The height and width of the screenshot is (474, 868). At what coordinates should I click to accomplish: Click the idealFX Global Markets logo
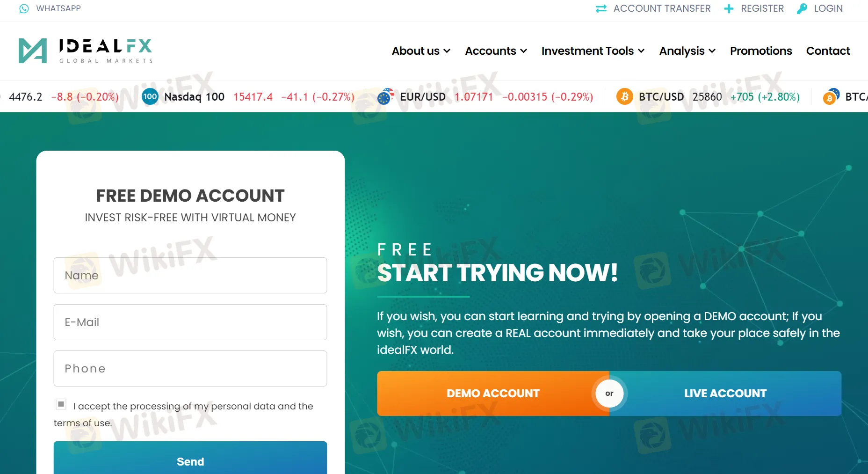(86, 51)
